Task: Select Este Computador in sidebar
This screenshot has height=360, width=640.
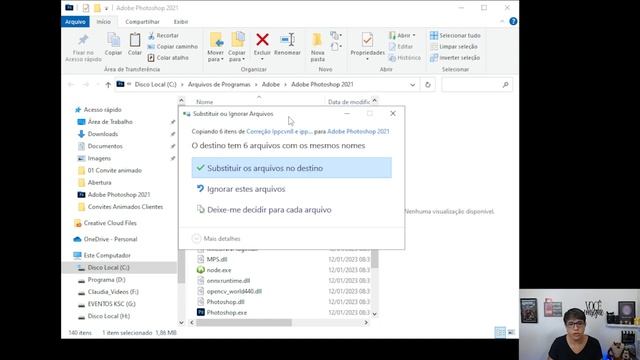Action: tap(107, 255)
